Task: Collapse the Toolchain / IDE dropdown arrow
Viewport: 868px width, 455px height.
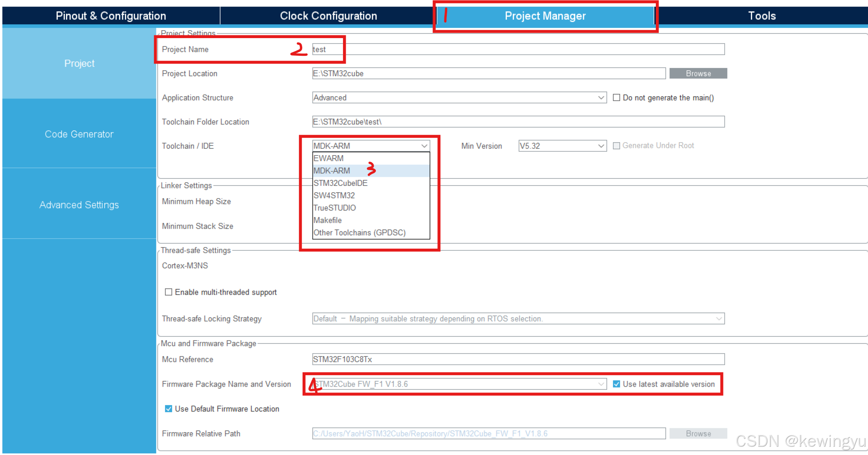Action: point(424,146)
